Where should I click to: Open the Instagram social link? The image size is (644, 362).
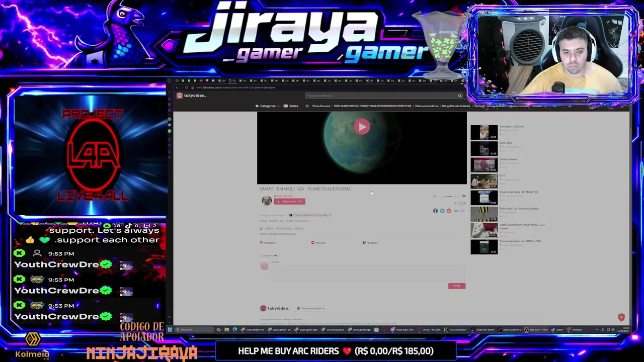268,243
